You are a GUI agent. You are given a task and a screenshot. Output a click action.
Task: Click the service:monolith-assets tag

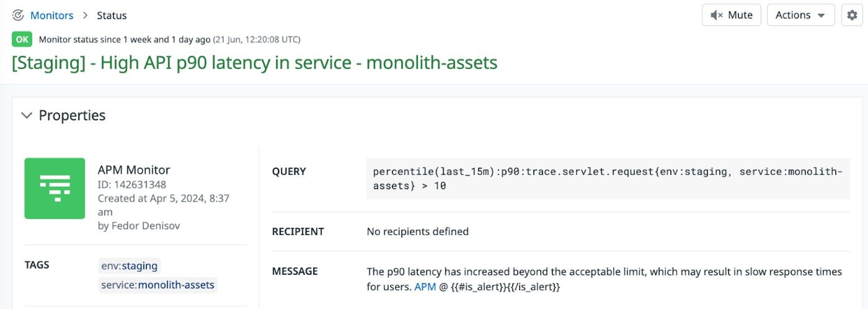[157, 285]
